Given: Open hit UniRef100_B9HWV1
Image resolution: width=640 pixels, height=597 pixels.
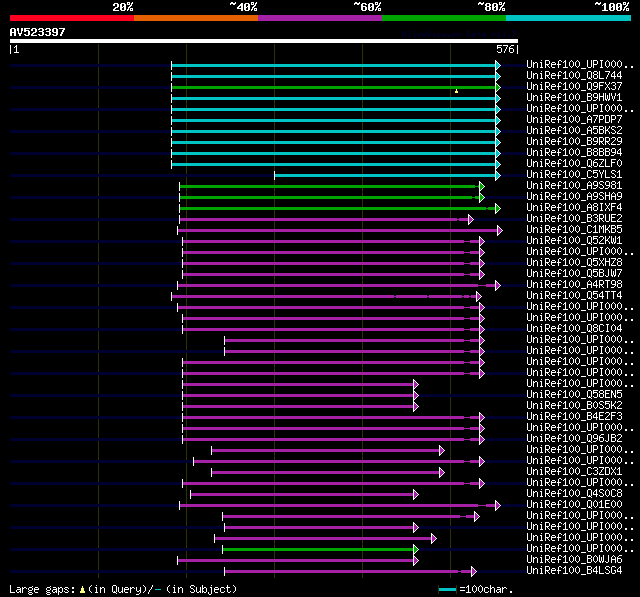Looking at the screenshot, I should pyautogui.click(x=574, y=98).
